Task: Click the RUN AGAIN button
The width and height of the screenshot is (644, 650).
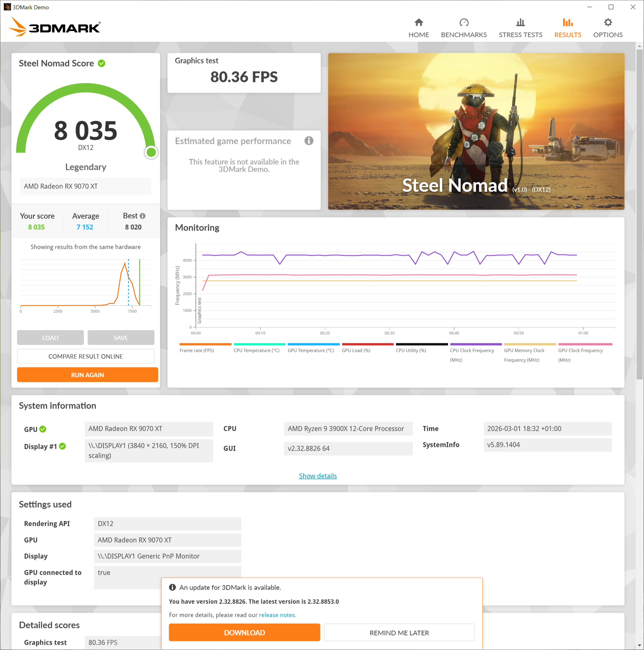Action: pos(87,375)
